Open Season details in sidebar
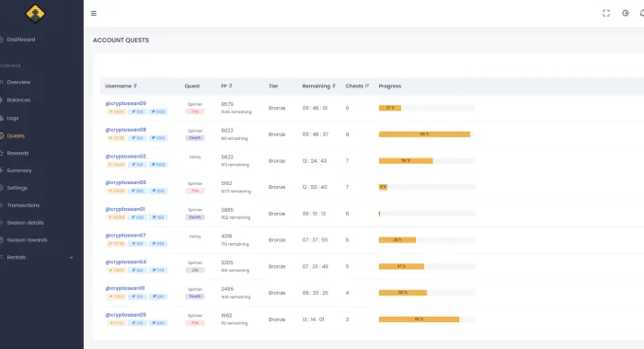 25,223
